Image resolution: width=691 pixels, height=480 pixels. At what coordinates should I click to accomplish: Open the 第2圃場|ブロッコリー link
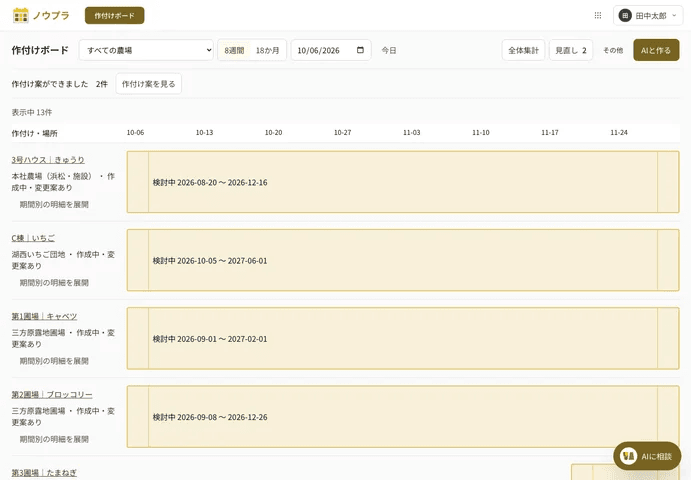52,394
